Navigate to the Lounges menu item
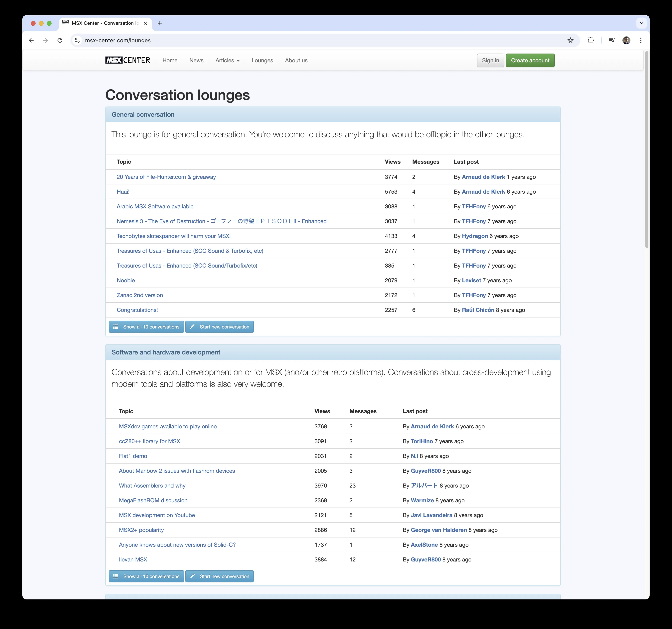This screenshot has height=629, width=672. click(x=262, y=61)
